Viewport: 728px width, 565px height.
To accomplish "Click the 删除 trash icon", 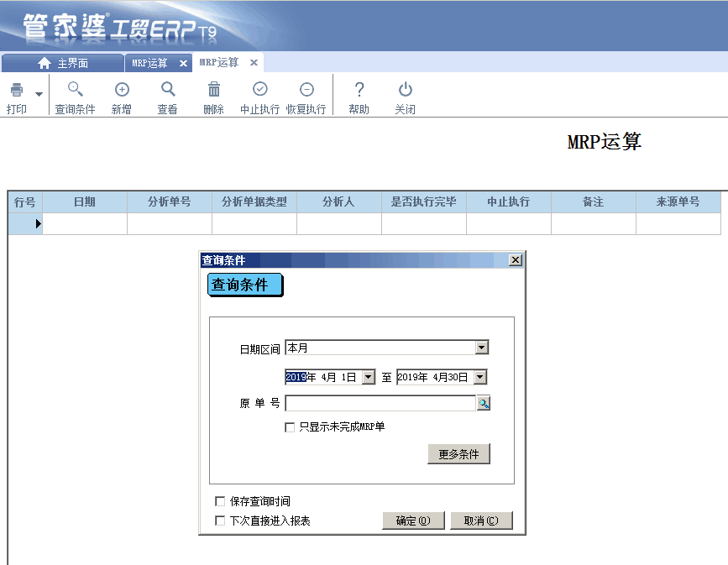I will [x=214, y=90].
